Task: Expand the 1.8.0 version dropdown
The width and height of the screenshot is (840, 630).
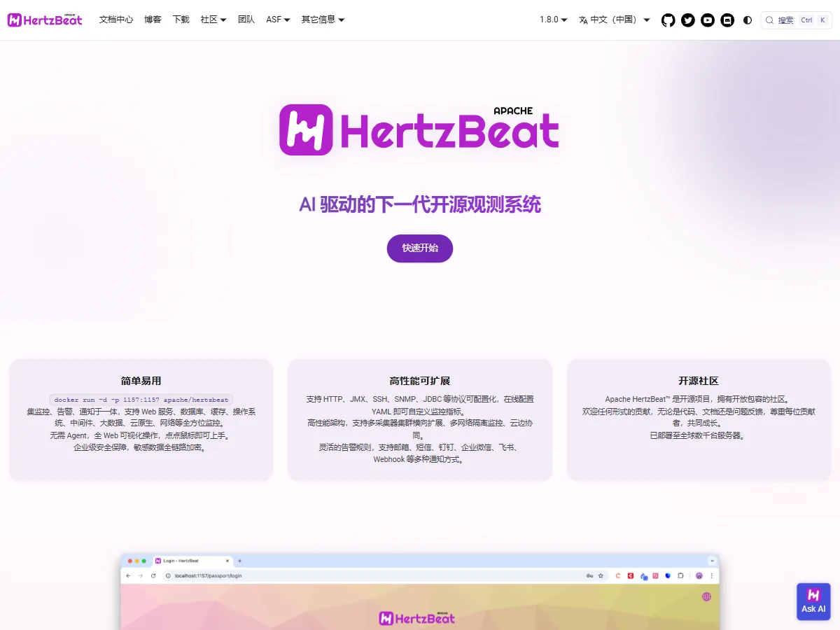Action: click(x=553, y=20)
